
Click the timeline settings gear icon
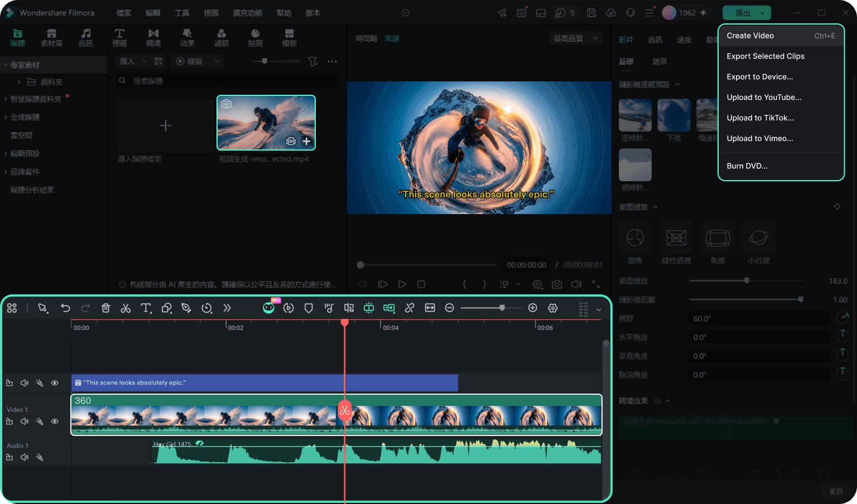click(x=553, y=308)
